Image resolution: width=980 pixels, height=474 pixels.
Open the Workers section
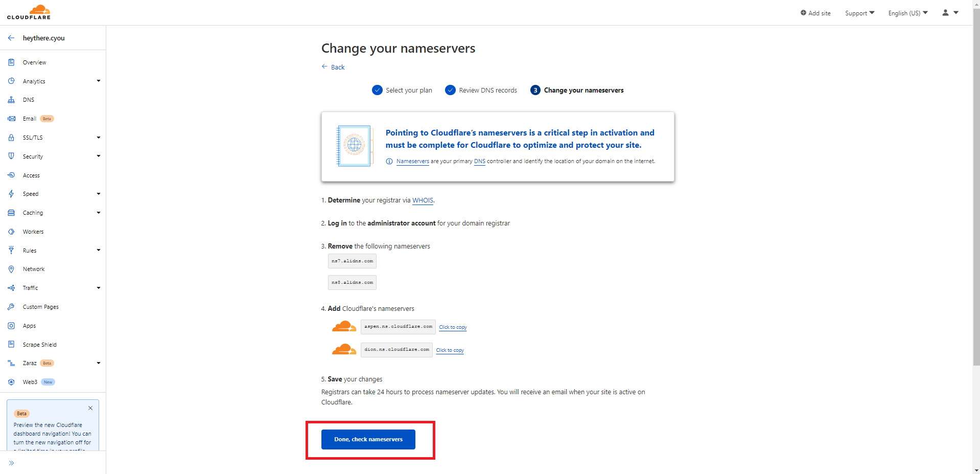(33, 232)
